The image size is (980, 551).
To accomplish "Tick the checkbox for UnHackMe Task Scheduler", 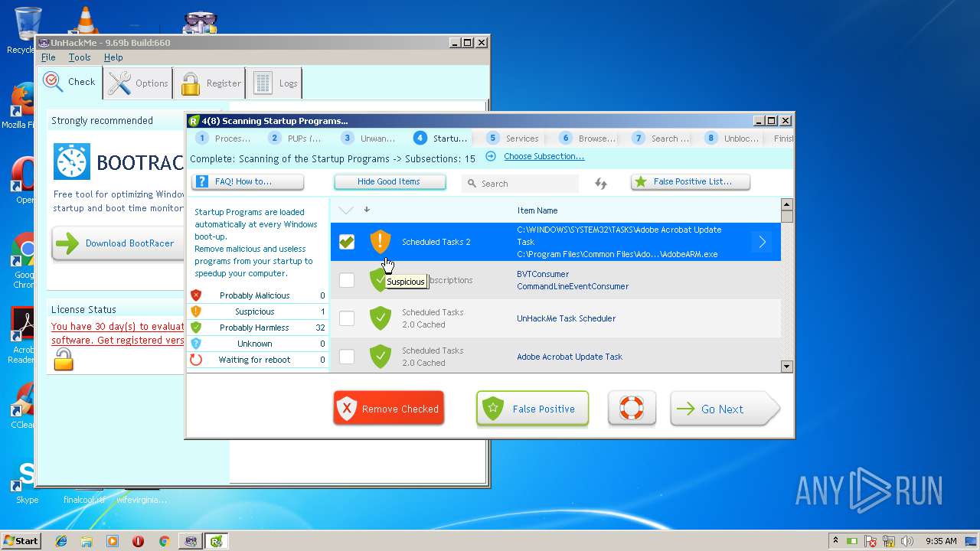I will click(347, 318).
